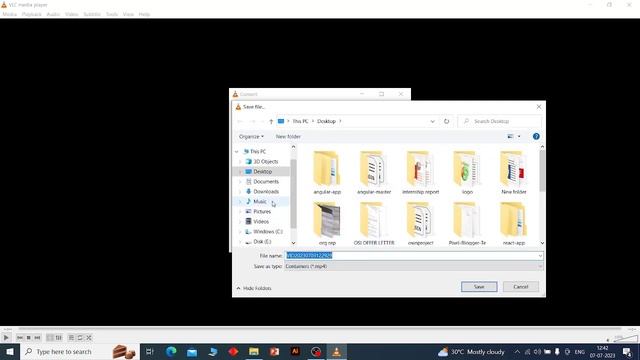Select the New folder item
Image resolution: width=640 pixels, height=360 pixels.
tap(513, 173)
